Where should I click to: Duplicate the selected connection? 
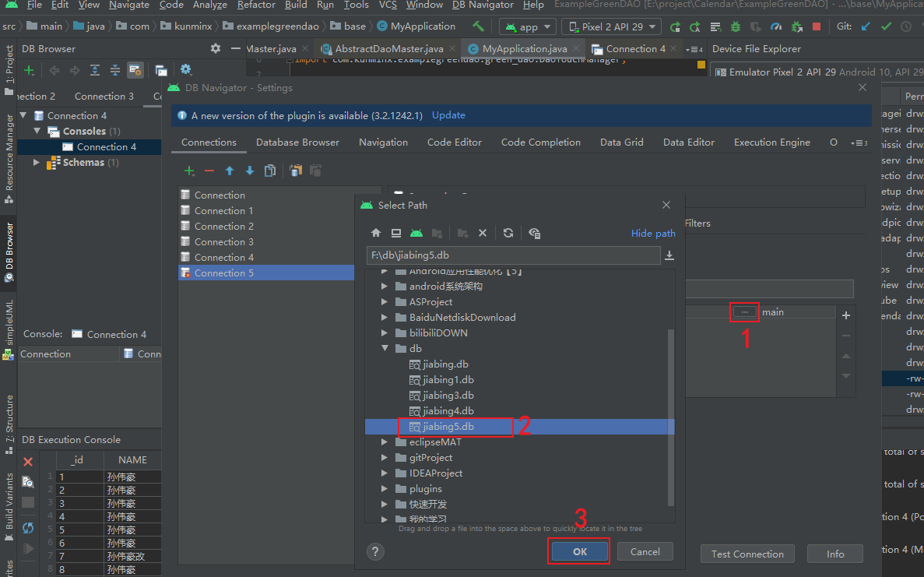pyautogui.click(x=270, y=171)
